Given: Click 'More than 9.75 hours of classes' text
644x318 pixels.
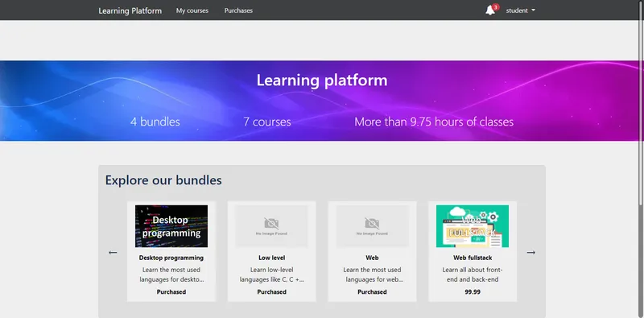Looking at the screenshot, I should pos(434,122).
